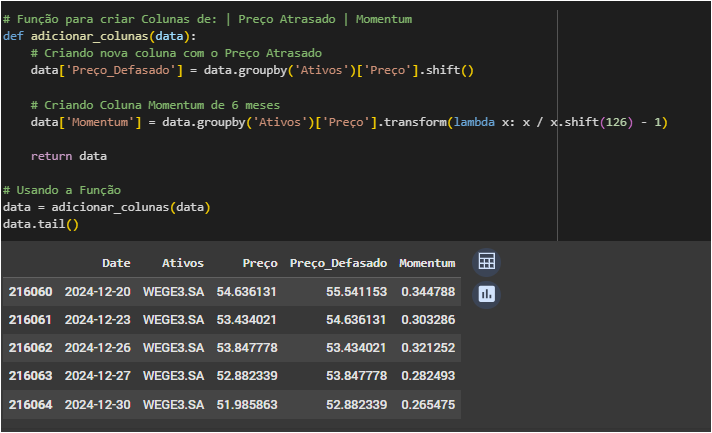The width and height of the screenshot is (712, 433).
Task: Click WEGE3.SA in the 2024-12-23 row
Action: 173,320
